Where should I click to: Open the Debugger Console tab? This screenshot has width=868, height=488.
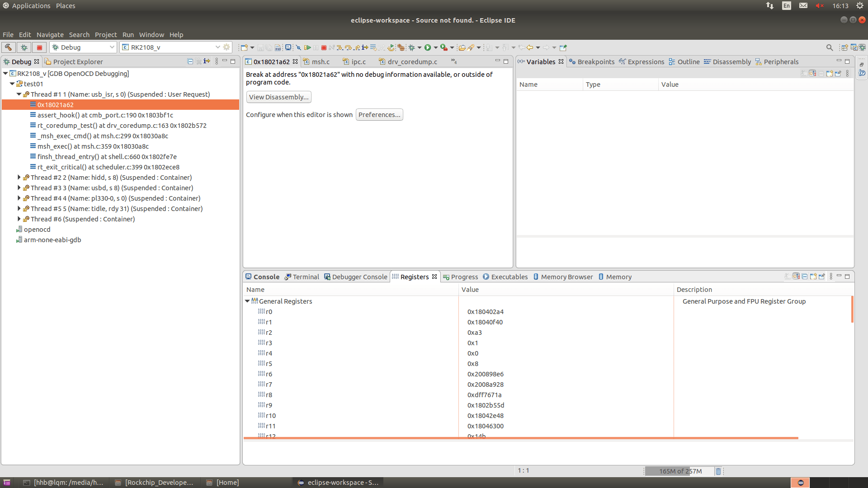pos(356,277)
